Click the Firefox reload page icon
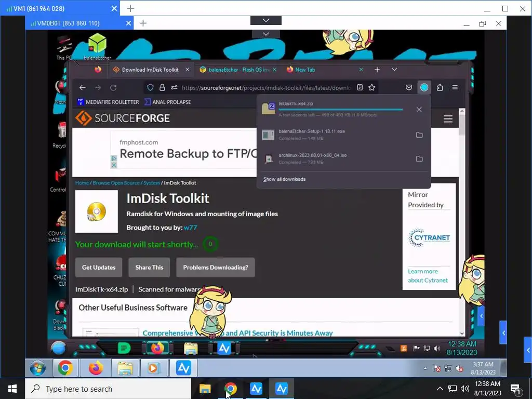Viewport: 532px width, 399px height. click(113, 87)
